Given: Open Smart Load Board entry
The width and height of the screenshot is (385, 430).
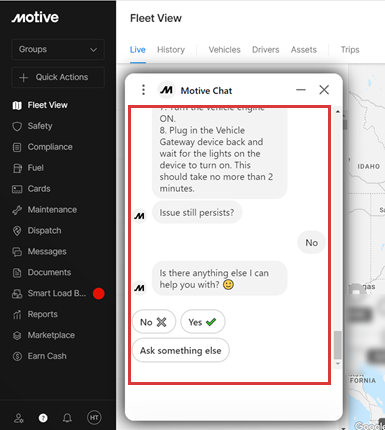Looking at the screenshot, I should coord(57,293).
